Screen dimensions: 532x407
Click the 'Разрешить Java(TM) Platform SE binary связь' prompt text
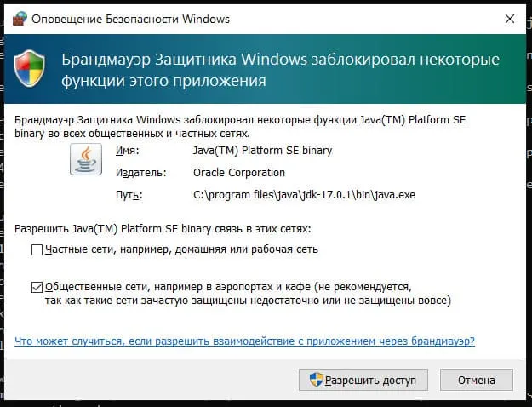163,228
